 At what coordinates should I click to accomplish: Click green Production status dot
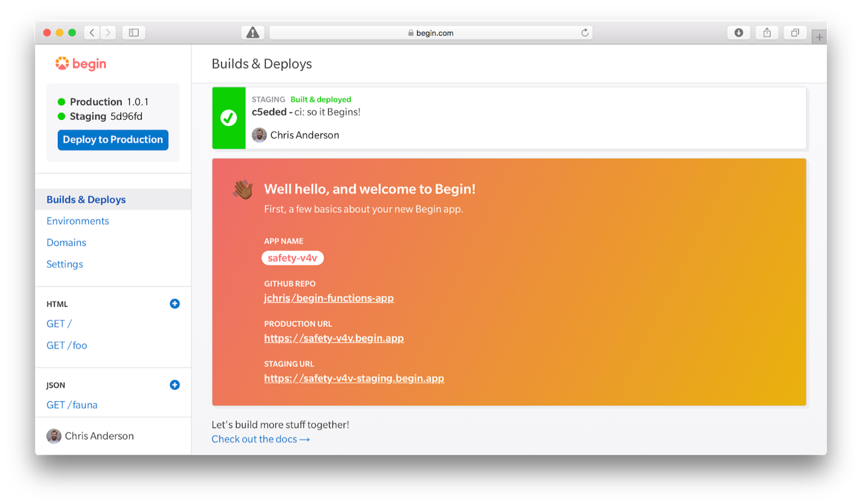[61, 102]
